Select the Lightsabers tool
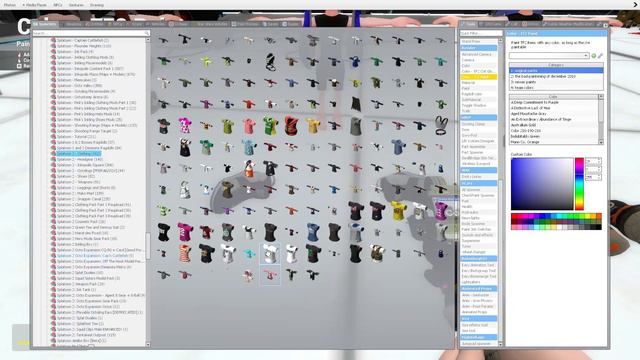640x360 pixels. pos(478,282)
